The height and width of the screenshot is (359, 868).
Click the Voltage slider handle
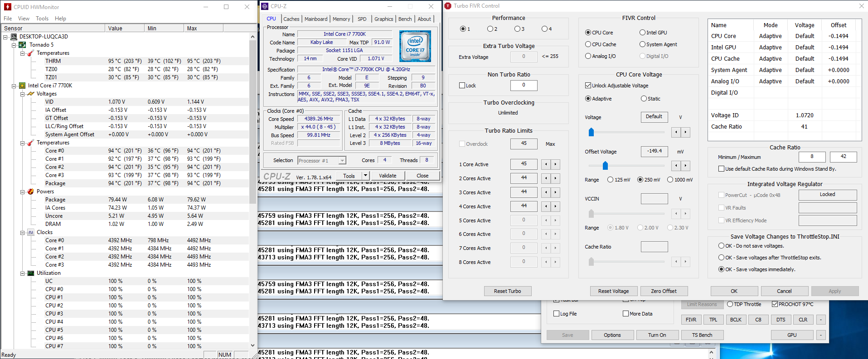(591, 132)
